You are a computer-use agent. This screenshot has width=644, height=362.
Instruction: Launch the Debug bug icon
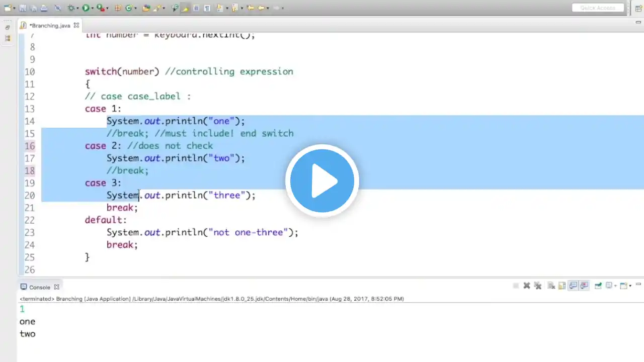tap(71, 8)
